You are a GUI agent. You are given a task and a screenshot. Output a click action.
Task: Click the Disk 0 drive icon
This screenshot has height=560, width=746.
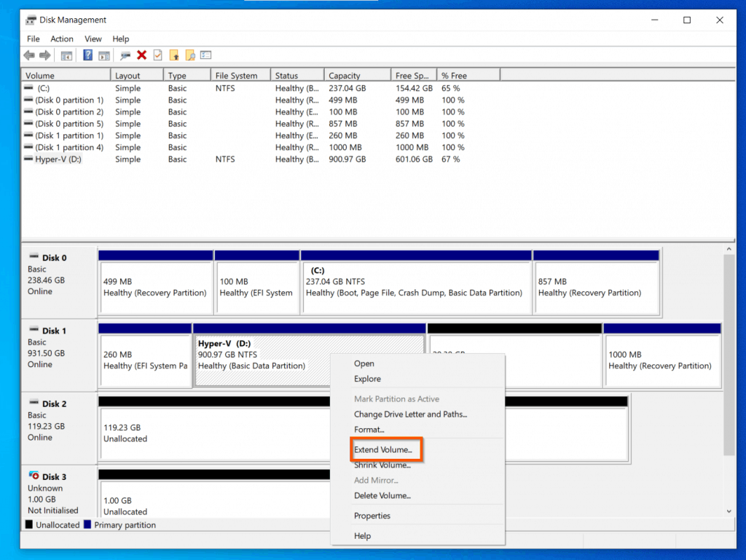34,257
